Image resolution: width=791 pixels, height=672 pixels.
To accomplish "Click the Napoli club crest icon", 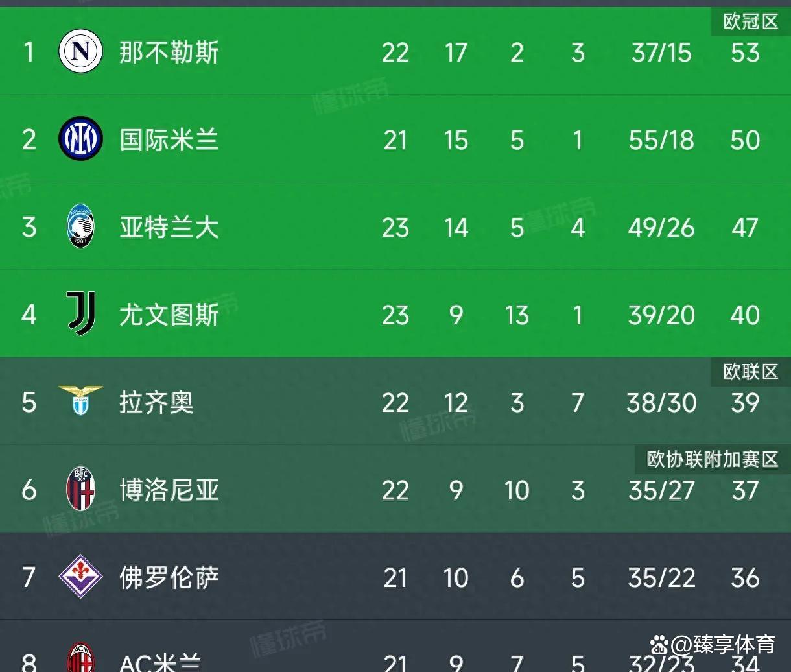I will click(x=80, y=52).
